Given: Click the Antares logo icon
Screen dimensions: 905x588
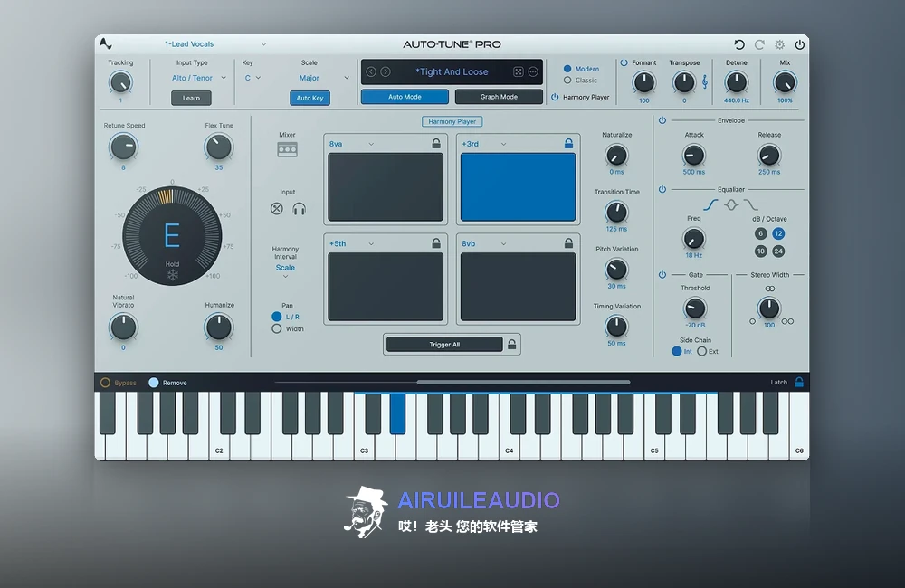Looking at the screenshot, I should [x=105, y=43].
